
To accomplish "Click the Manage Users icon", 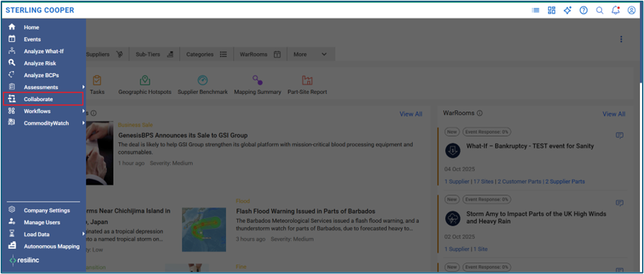I will pos(12,222).
